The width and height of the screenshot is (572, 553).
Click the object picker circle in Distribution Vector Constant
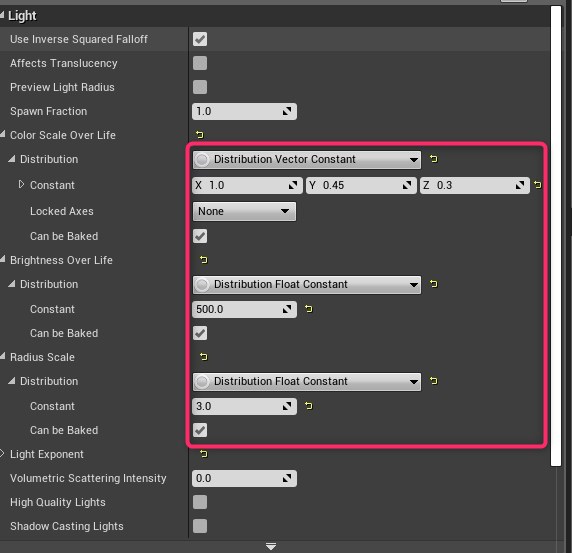[202, 159]
